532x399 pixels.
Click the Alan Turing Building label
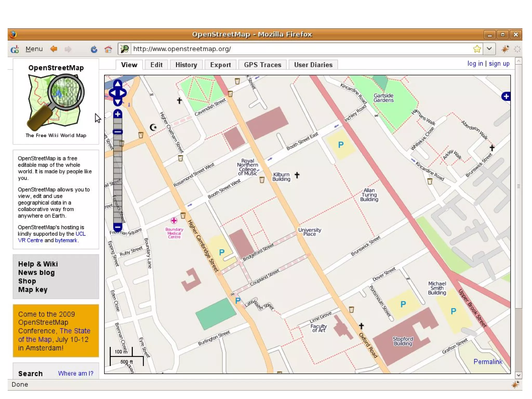pyautogui.click(x=369, y=195)
